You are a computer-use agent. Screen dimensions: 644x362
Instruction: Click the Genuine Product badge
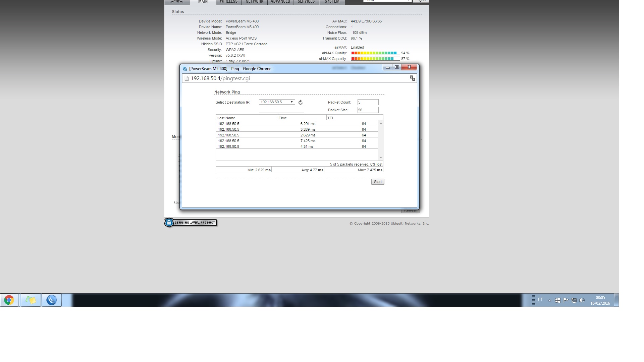coord(191,223)
